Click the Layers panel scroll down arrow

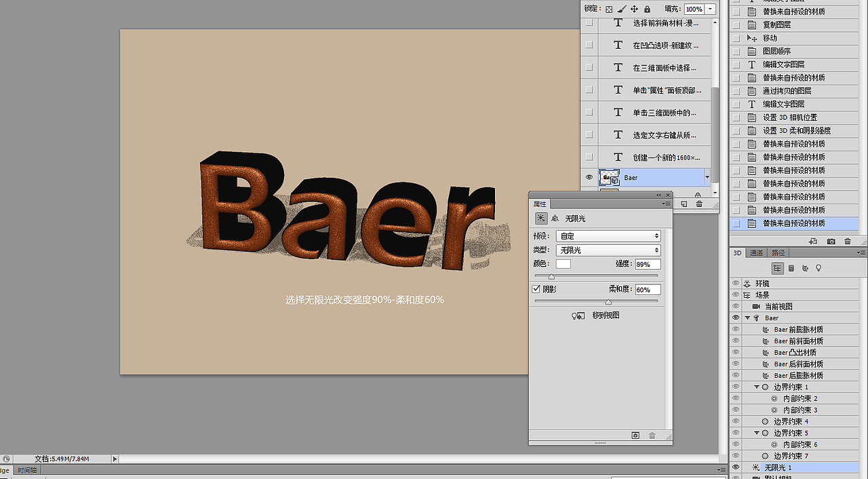click(x=715, y=193)
